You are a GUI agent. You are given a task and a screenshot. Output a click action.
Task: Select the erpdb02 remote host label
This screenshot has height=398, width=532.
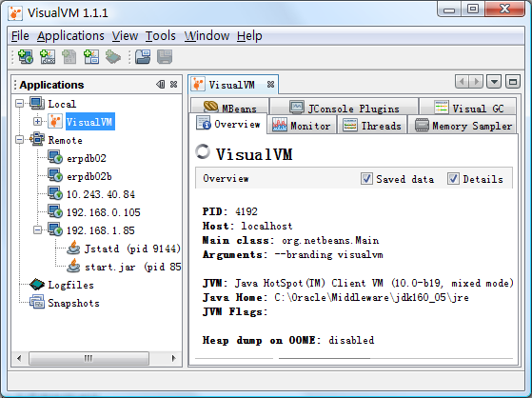pos(87,158)
